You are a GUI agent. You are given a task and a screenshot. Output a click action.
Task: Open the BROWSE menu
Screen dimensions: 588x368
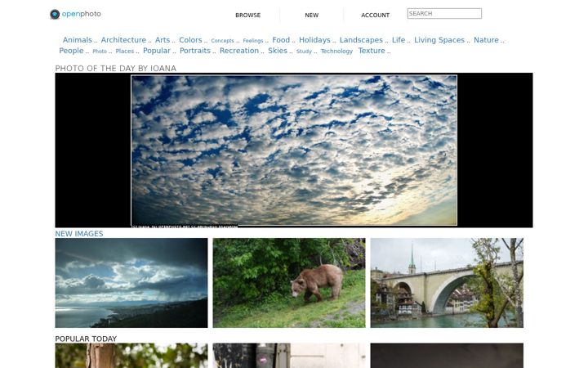[x=248, y=15]
